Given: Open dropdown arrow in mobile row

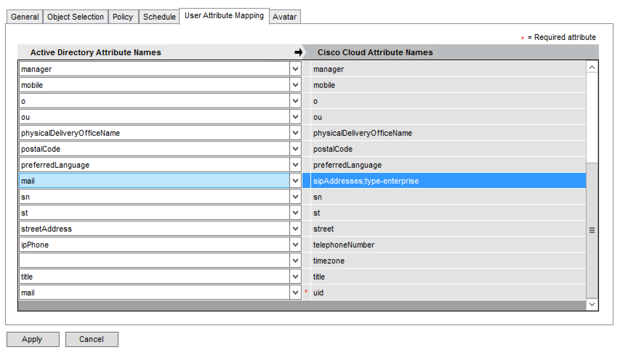Looking at the screenshot, I should 295,85.
